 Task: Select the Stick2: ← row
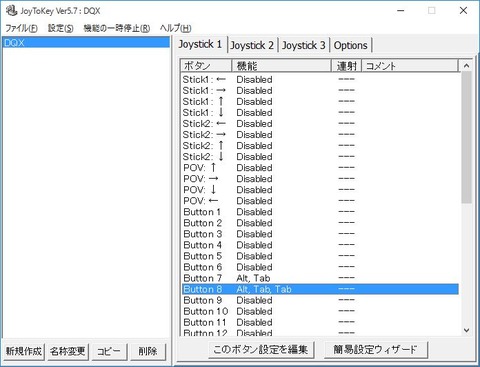320,123
